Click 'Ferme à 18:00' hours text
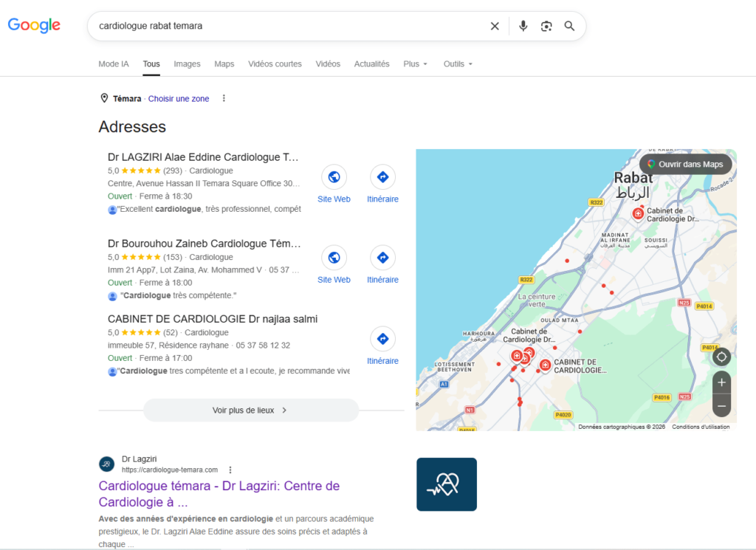 pos(166,283)
